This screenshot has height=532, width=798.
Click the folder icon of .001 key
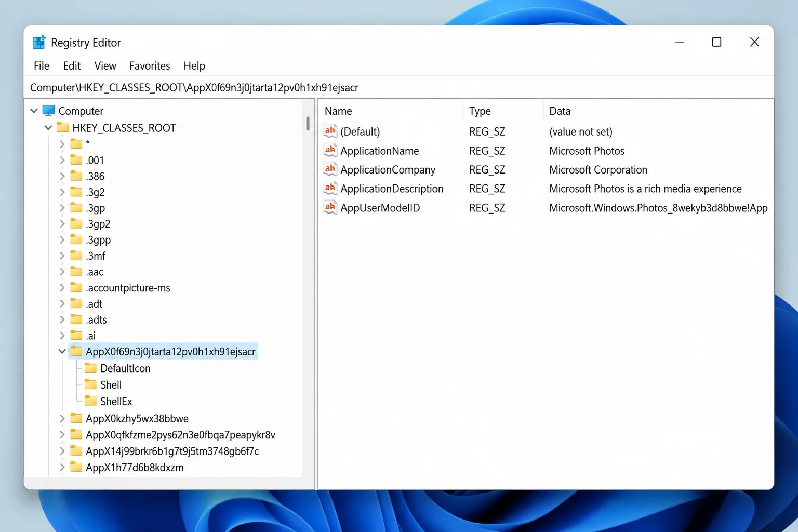pyautogui.click(x=76, y=159)
